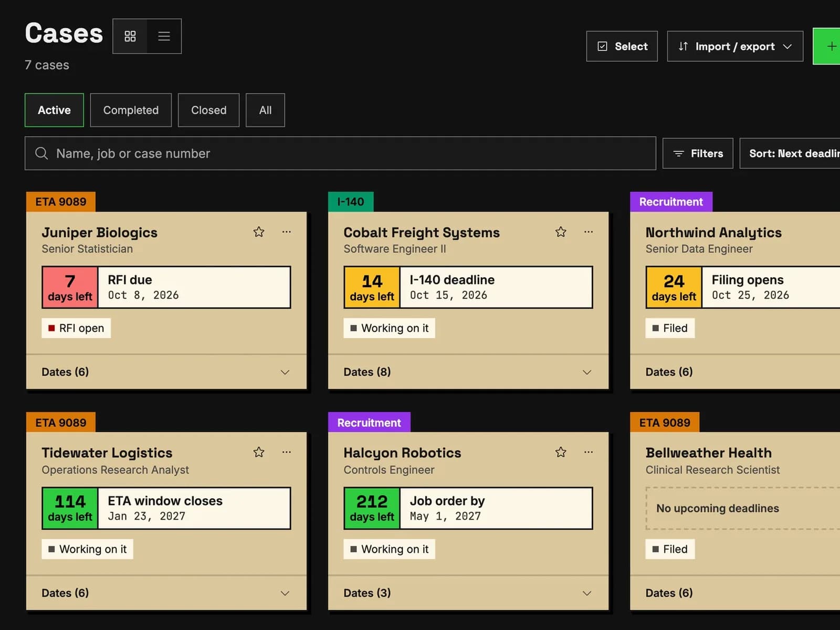Click Working on it status on Tidewater Logistics
This screenshot has height=630, width=840.
pyautogui.click(x=87, y=549)
